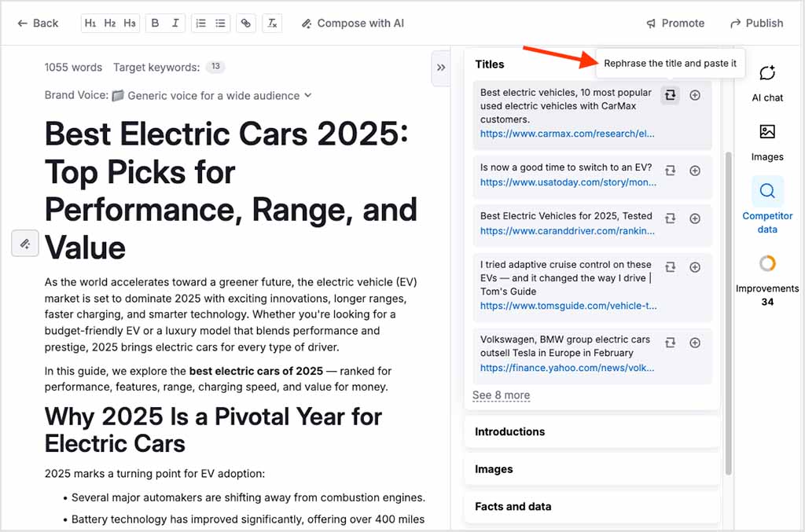
Task: Rephrase the adaptive cruise control title
Action: pos(670,267)
